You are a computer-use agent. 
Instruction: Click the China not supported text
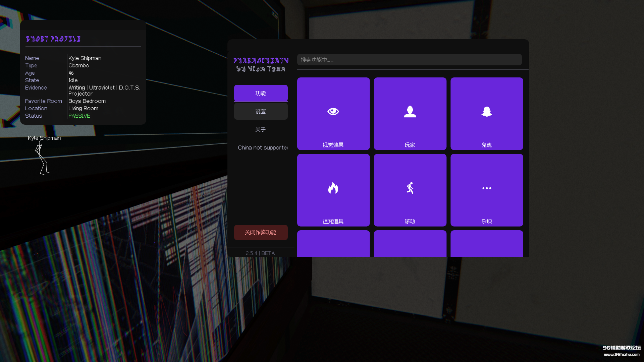coord(262,147)
